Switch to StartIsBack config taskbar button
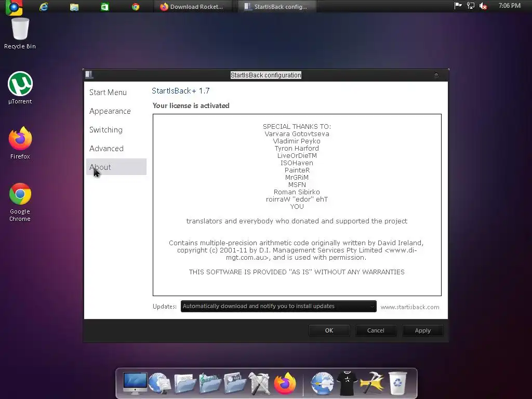 (276, 7)
